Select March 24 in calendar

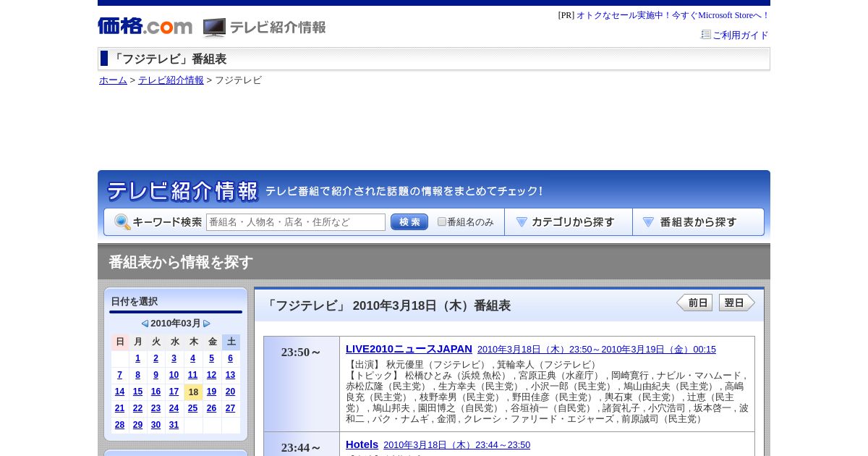(x=174, y=408)
